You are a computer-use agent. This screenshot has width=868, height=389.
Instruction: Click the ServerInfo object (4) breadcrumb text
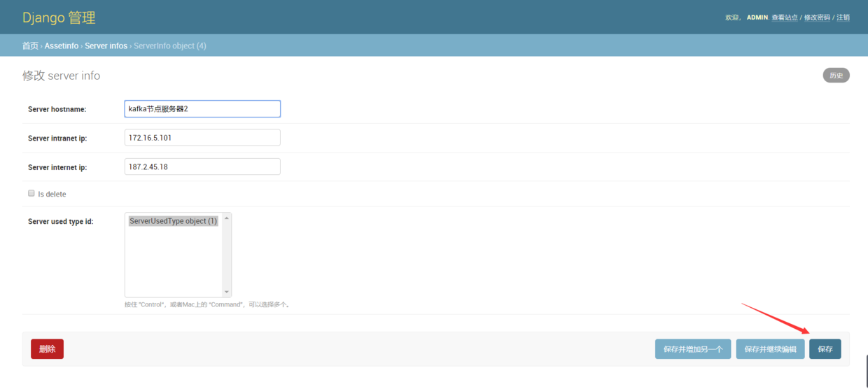(x=170, y=45)
